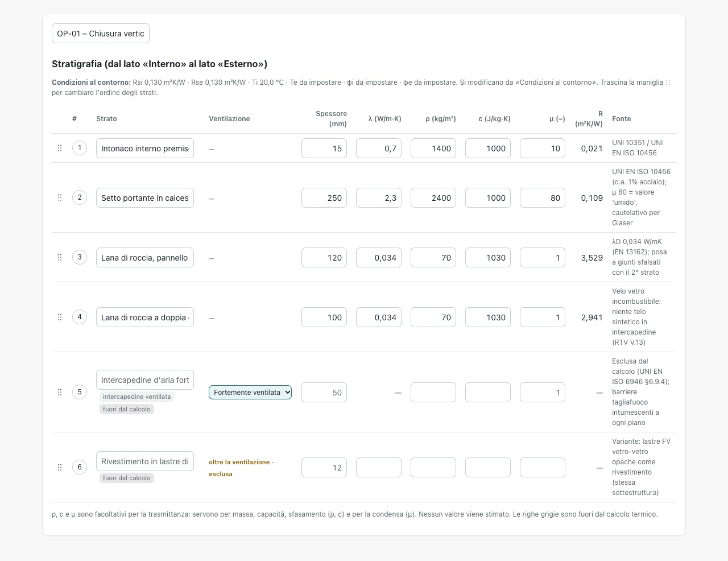Click the intercapedine ventilata tag

point(136,397)
